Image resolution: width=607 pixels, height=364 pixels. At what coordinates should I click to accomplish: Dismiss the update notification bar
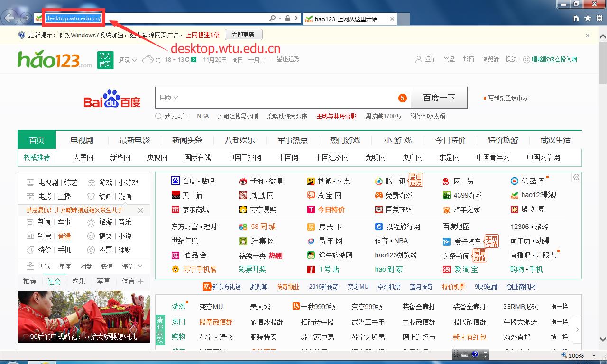click(588, 36)
